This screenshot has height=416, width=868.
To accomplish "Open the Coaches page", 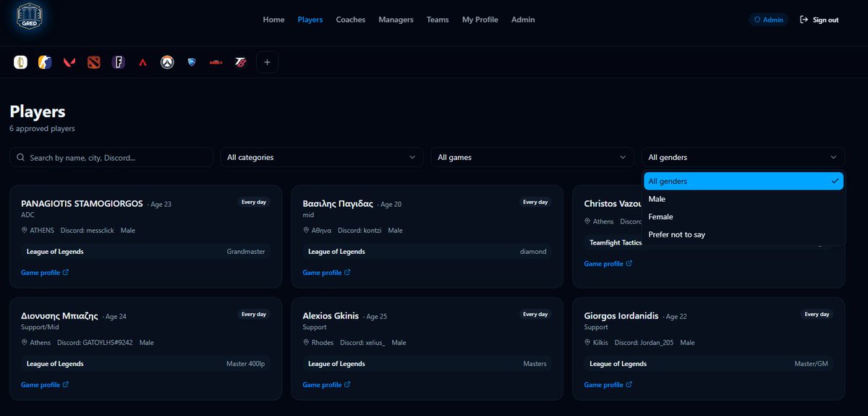I will click(351, 20).
